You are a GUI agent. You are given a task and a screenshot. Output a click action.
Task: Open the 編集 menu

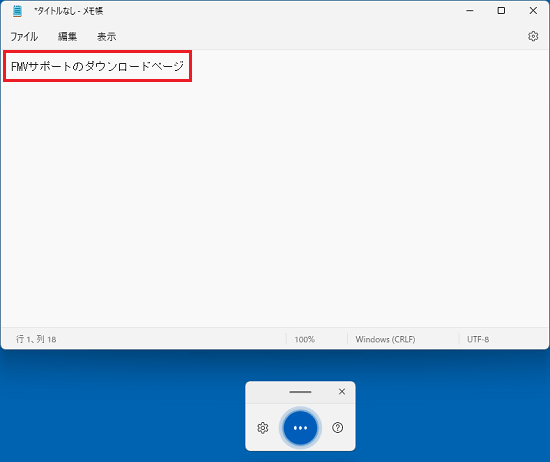67,36
